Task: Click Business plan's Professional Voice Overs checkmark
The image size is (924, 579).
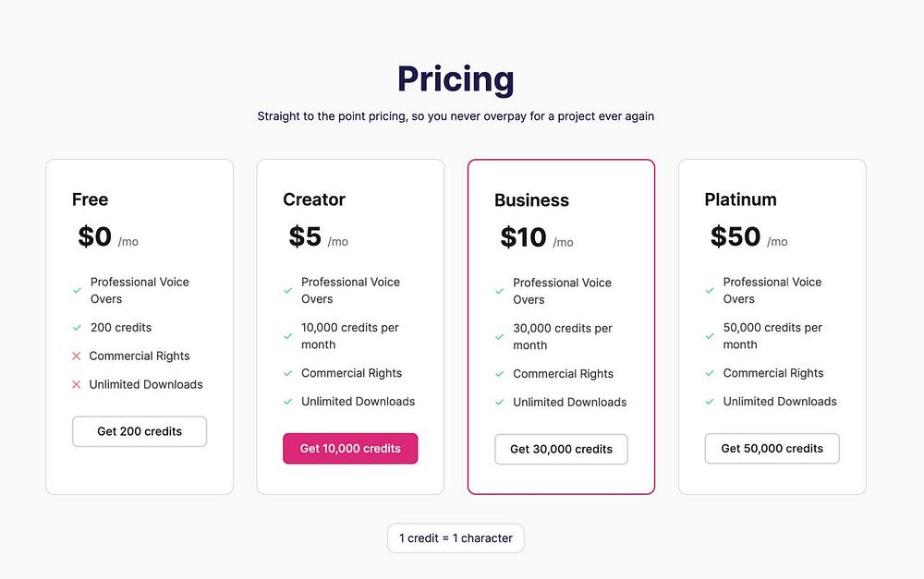Action: [x=500, y=292]
